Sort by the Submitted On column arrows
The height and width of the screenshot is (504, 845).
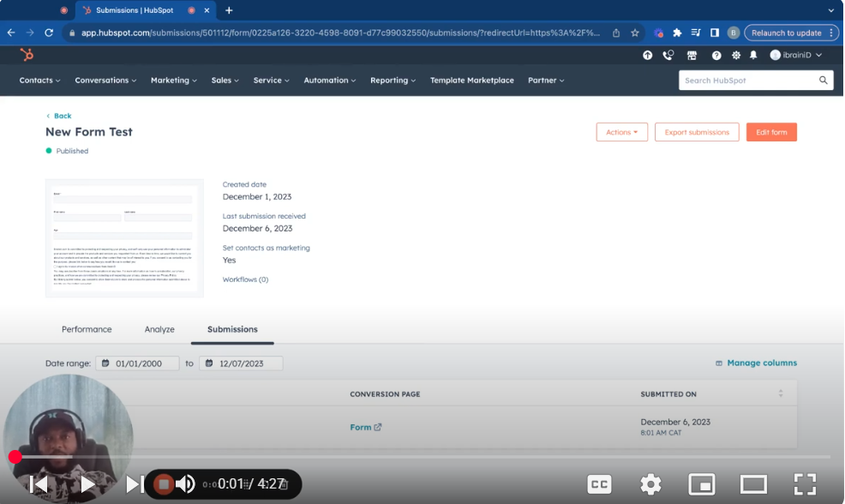click(781, 394)
